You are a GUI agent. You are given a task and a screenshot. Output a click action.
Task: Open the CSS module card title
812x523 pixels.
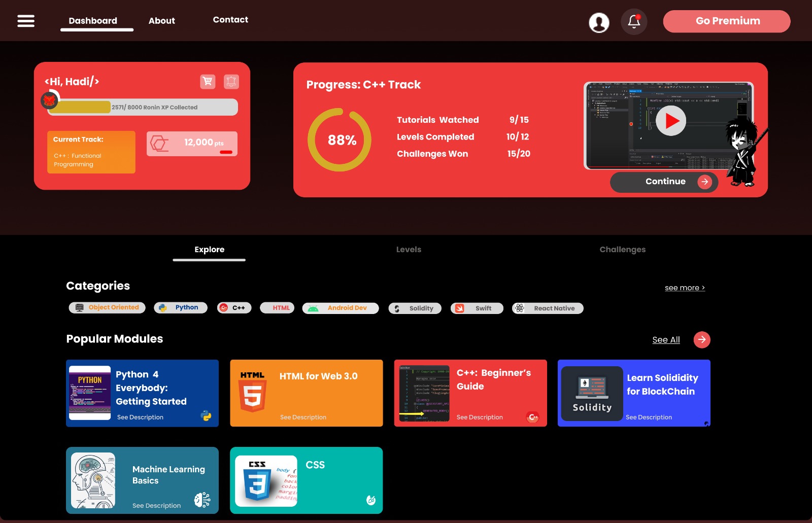click(315, 465)
